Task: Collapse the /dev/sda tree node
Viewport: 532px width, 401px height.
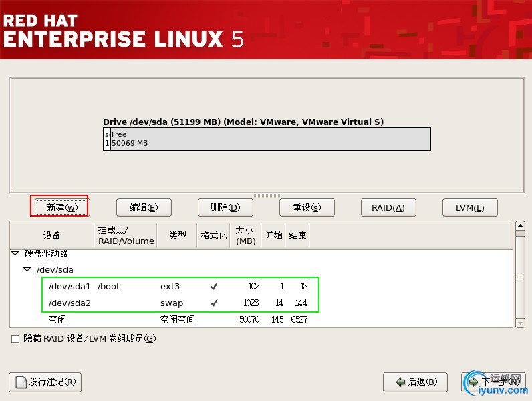Action: point(27,269)
